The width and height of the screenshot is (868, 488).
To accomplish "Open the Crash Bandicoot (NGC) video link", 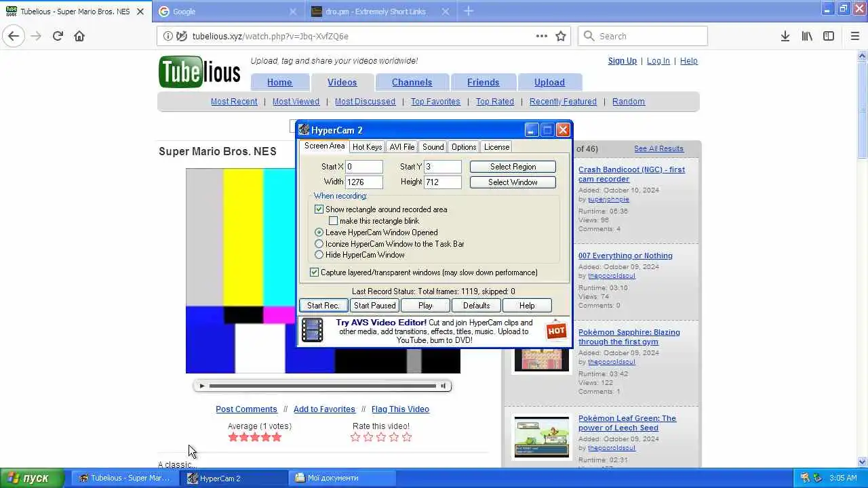I will [x=631, y=174].
